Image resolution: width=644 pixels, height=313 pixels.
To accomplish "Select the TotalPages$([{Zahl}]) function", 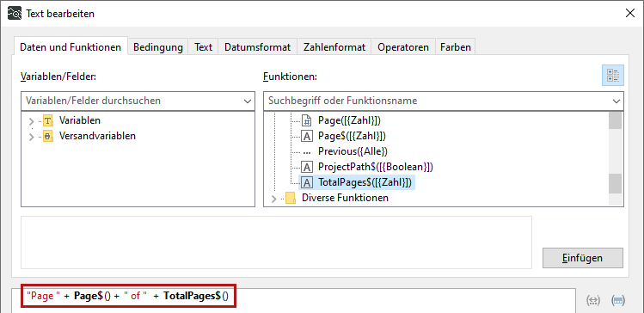I will [x=365, y=182].
